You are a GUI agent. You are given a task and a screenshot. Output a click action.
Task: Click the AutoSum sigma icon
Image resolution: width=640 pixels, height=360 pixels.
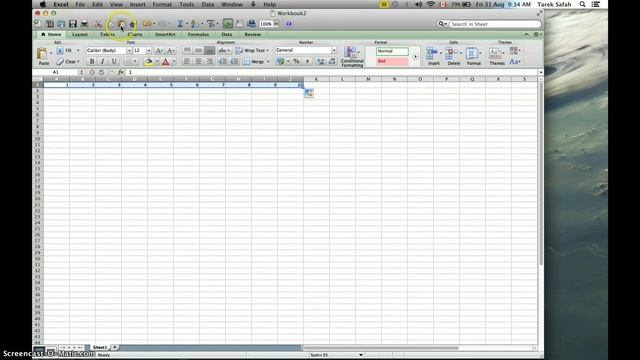coord(180,24)
